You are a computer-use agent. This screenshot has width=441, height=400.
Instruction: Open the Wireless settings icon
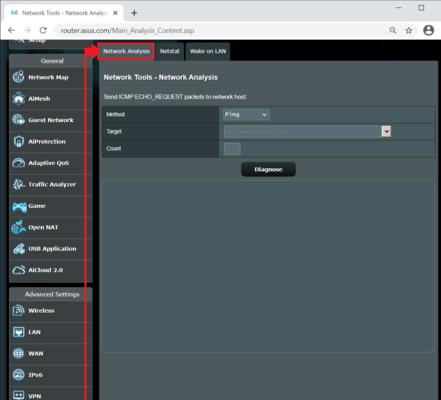[19, 310]
